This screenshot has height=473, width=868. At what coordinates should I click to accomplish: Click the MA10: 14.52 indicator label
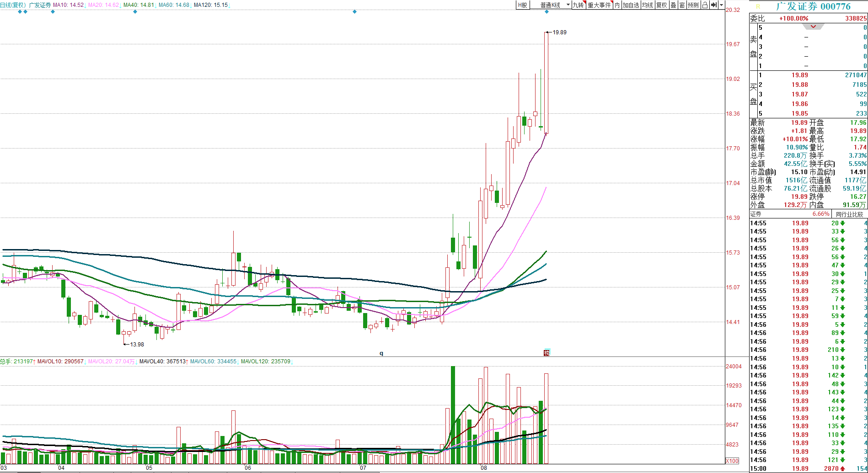coord(68,5)
